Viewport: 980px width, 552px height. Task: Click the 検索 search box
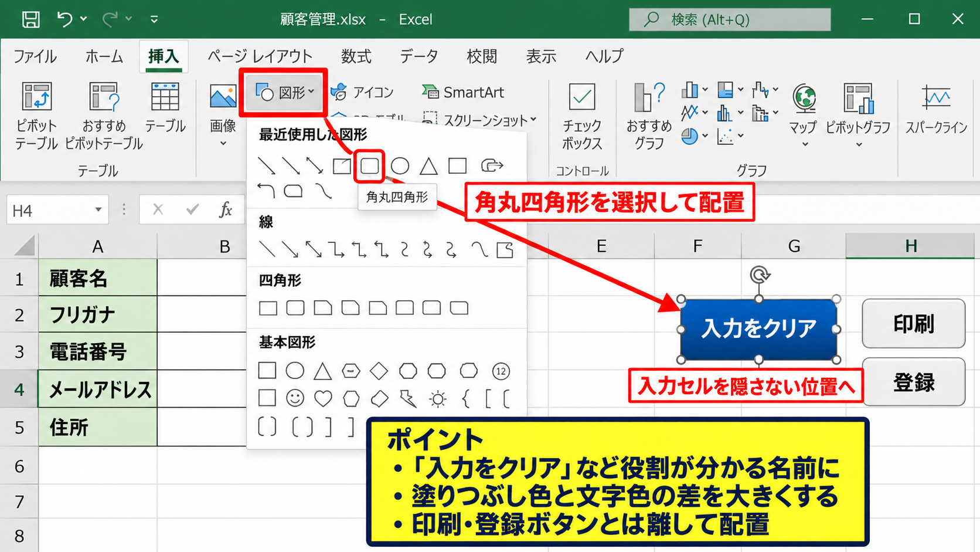(x=730, y=19)
